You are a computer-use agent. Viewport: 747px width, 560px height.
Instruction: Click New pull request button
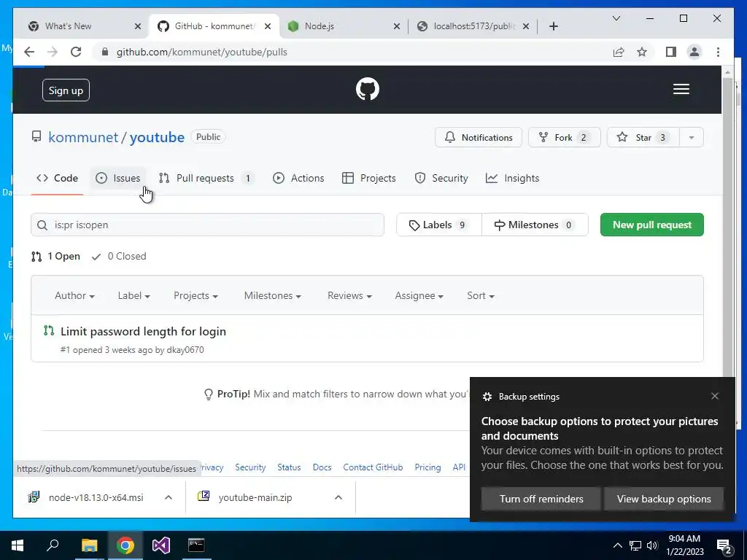651,225
